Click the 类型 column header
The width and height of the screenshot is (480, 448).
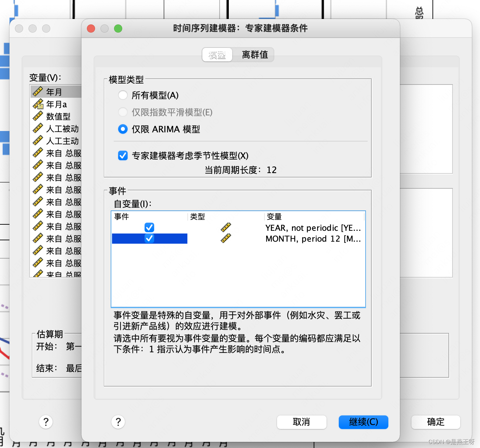point(226,217)
